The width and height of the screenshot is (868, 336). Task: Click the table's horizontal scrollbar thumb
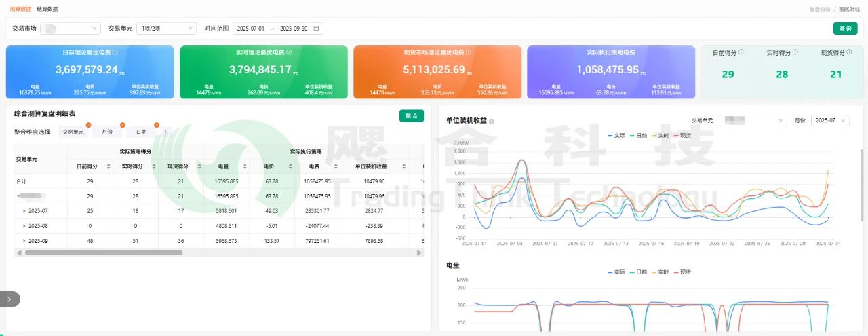tap(102, 253)
